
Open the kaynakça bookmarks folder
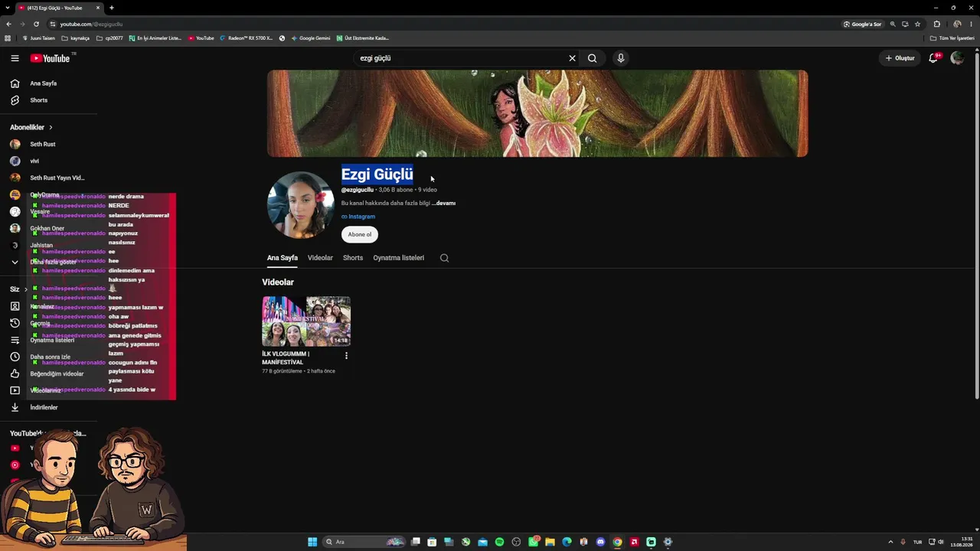(x=75, y=37)
